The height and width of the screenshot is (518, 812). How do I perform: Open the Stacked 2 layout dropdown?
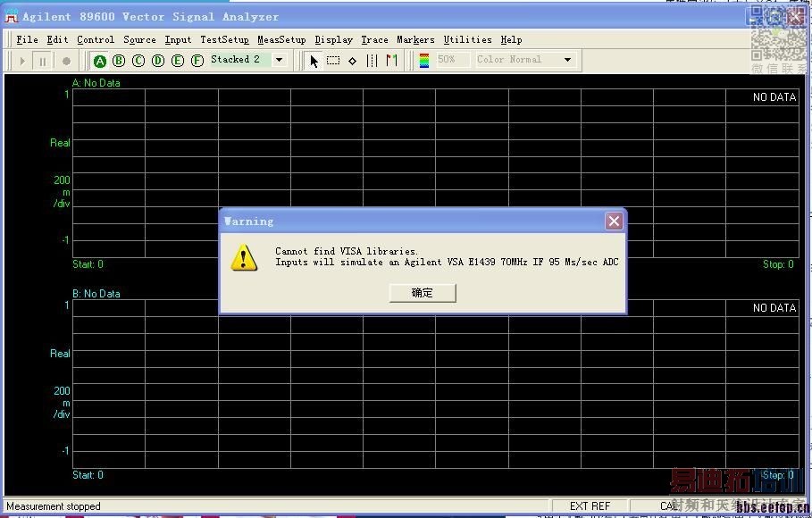(279, 60)
